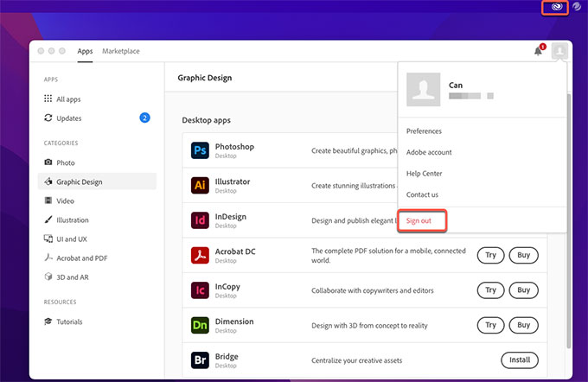Choose Contact us in account menu
Image resolution: width=588 pixels, height=382 pixels.
[x=422, y=194]
